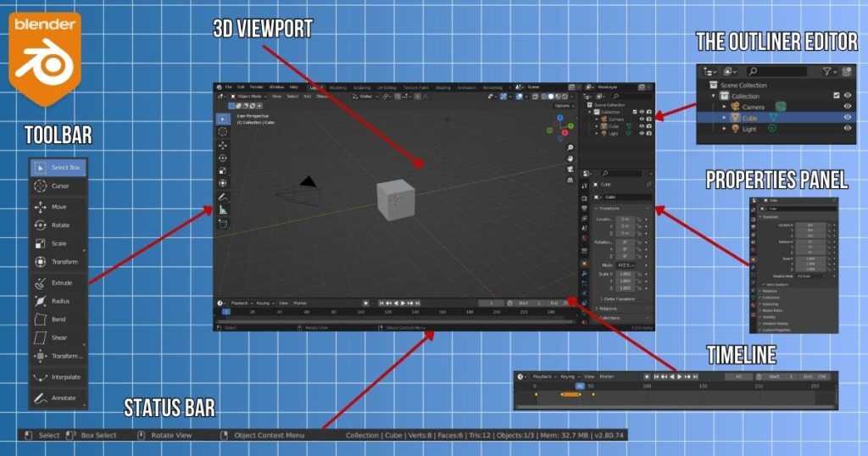Image resolution: width=868 pixels, height=456 pixels.
Task: Switch to Animation workspace tab
Action: pos(467,87)
